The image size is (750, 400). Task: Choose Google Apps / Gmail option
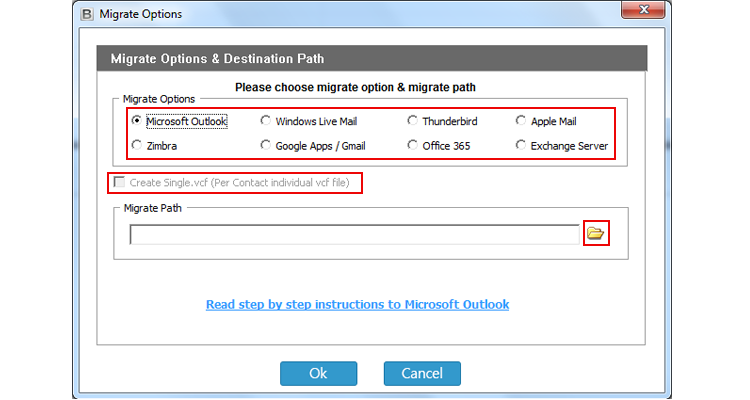pos(265,145)
